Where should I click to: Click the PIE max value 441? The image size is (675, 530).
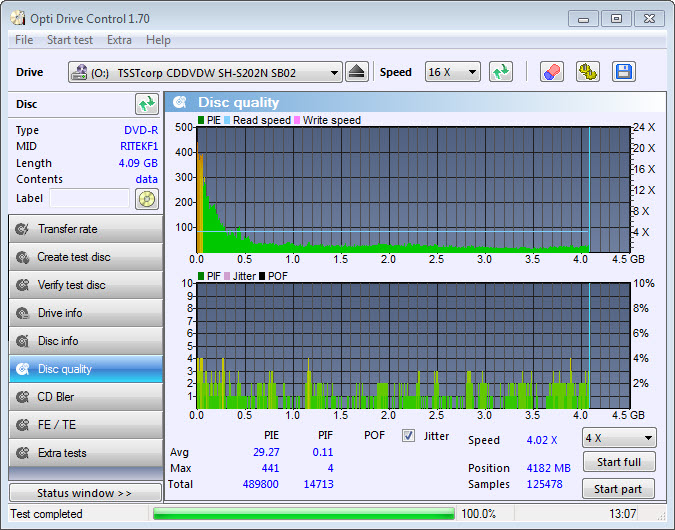click(x=270, y=468)
